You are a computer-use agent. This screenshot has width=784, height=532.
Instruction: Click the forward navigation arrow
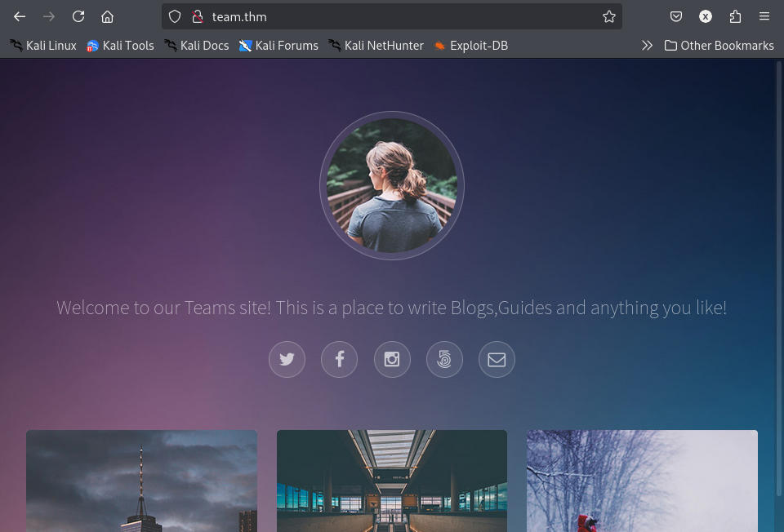pyautogui.click(x=48, y=16)
